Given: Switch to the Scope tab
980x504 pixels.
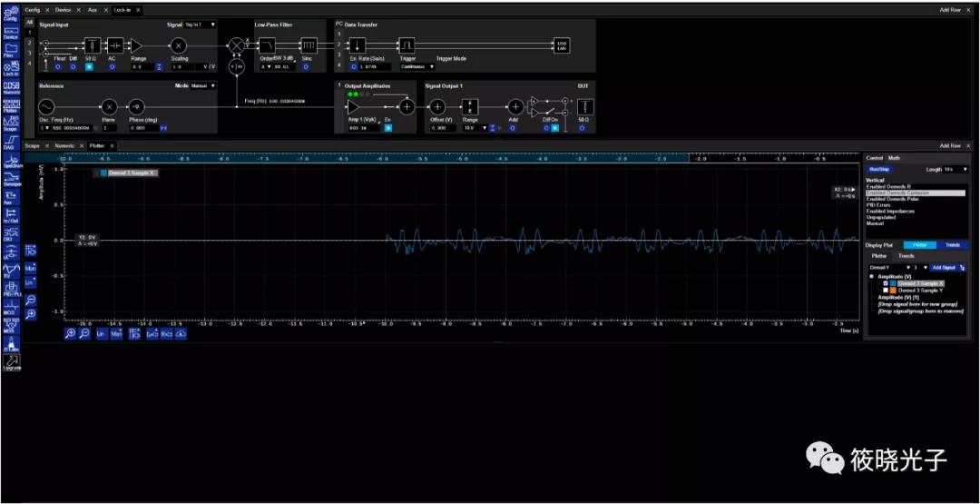Looking at the screenshot, I should click(x=33, y=145).
